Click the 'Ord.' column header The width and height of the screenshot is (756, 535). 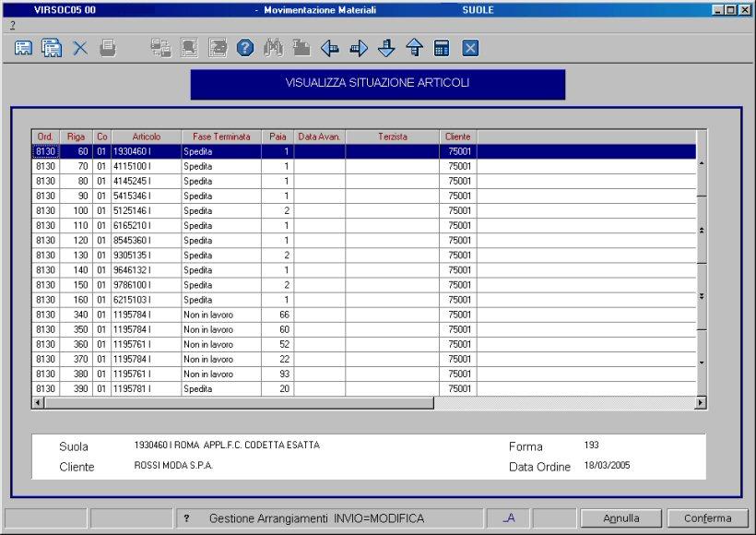point(45,137)
